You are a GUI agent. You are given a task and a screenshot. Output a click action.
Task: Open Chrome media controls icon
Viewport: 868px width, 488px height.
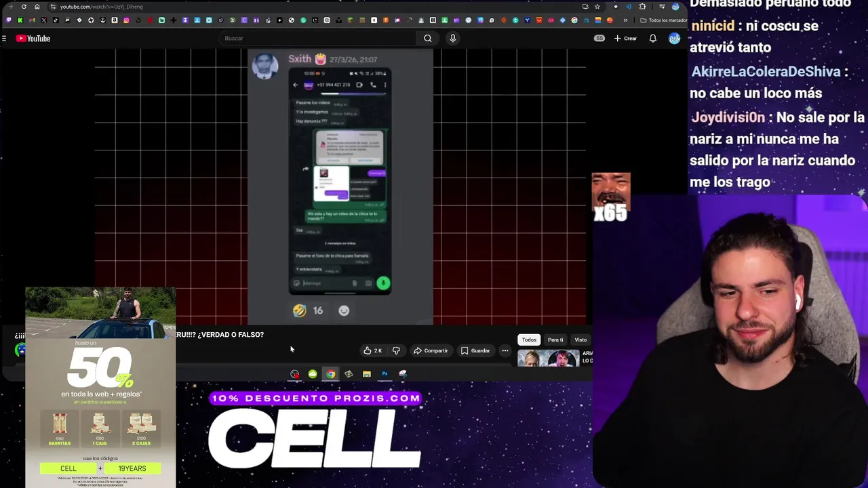coord(662,7)
